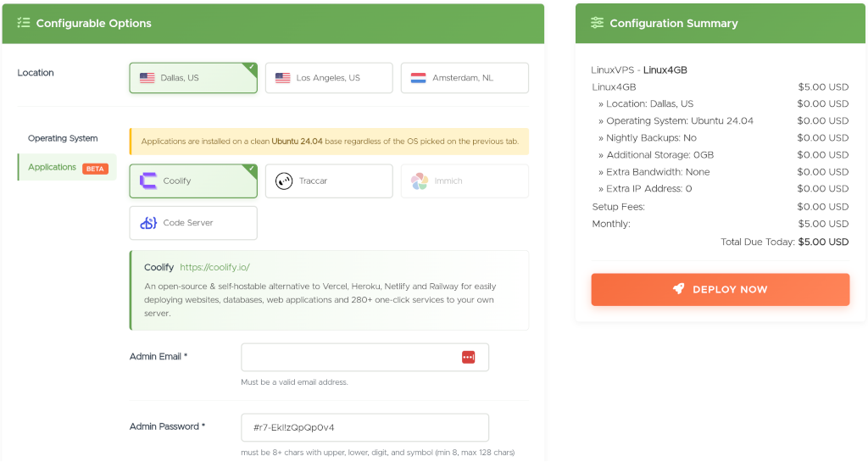868x462 pixels.
Task: Click the 'Must be a valid email address.' hint
Action: coord(294,382)
